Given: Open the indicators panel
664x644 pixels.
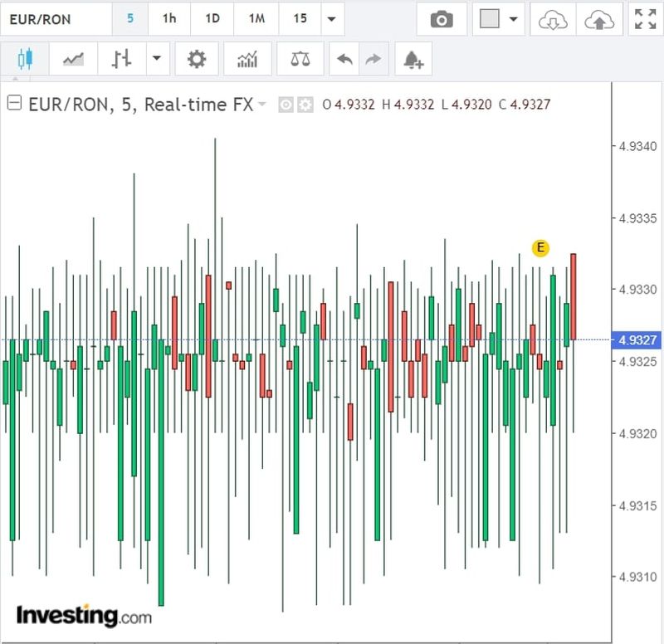Looking at the screenshot, I should (x=247, y=59).
